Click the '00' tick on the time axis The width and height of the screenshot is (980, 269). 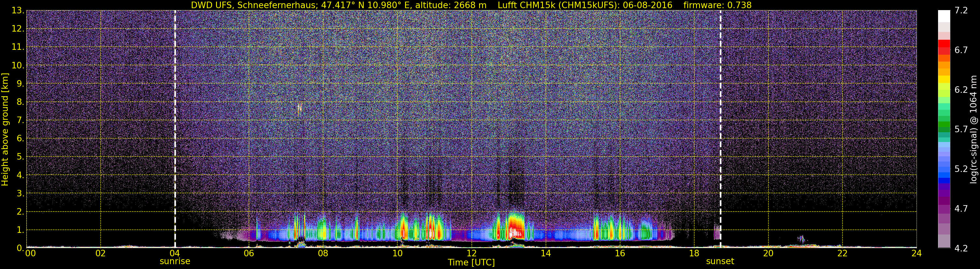pos(30,253)
